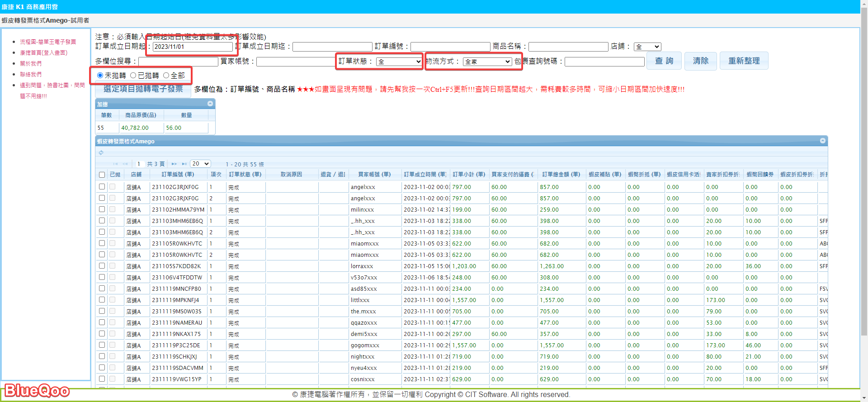Click the 訂單成立日期起 date field
The image size is (868, 402).
click(x=193, y=47)
